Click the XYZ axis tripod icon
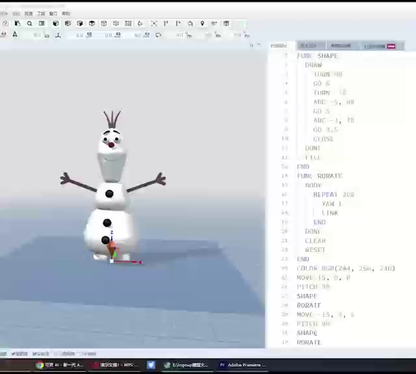Screen dimensions: 416x374 click(58, 35)
